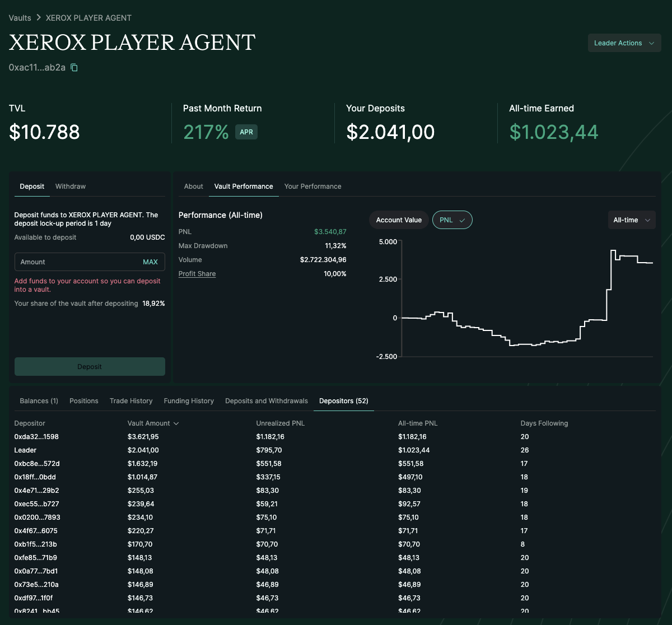Copy the vault address 0xac11...ab2a

coord(74,68)
